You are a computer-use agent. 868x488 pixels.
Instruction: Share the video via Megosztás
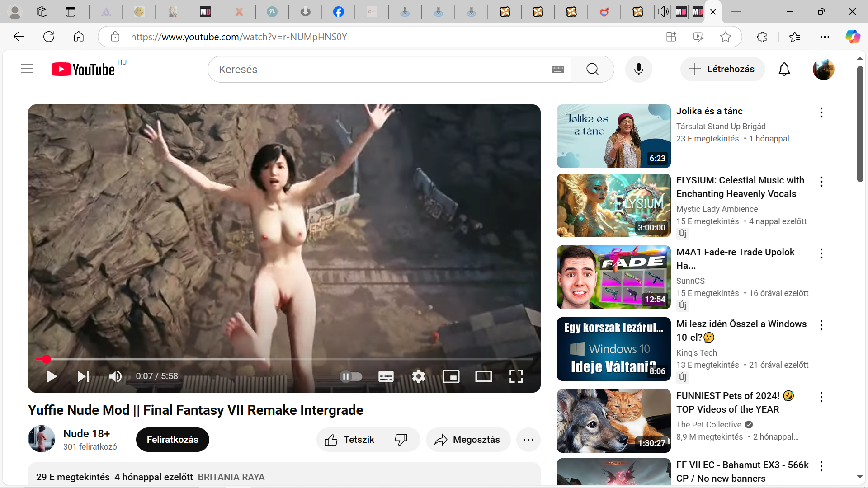coord(468,440)
